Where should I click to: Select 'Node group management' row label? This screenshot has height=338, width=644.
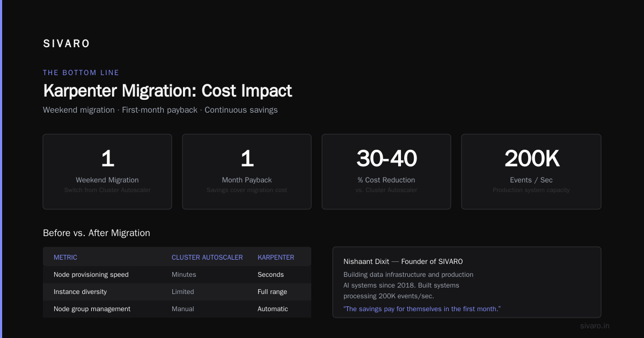pyautogui.click(x=92, y=309)
